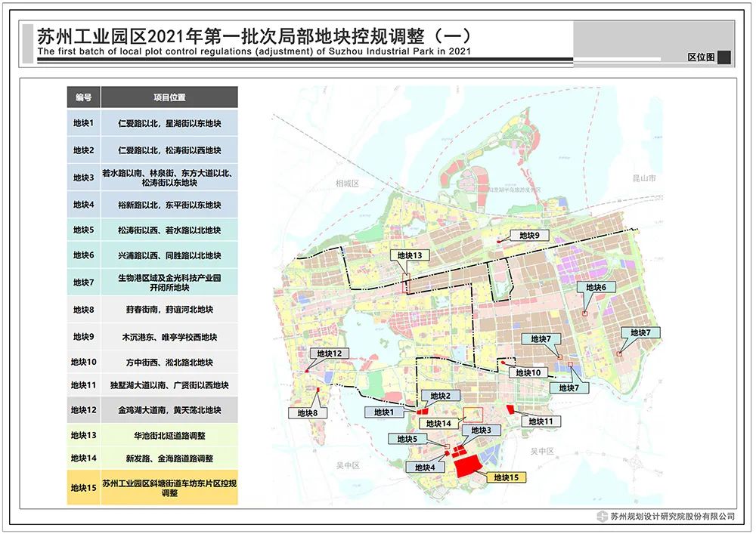
Task: Click the text 葑春街南，葑谊河北地块
Action: click(169, 310)
